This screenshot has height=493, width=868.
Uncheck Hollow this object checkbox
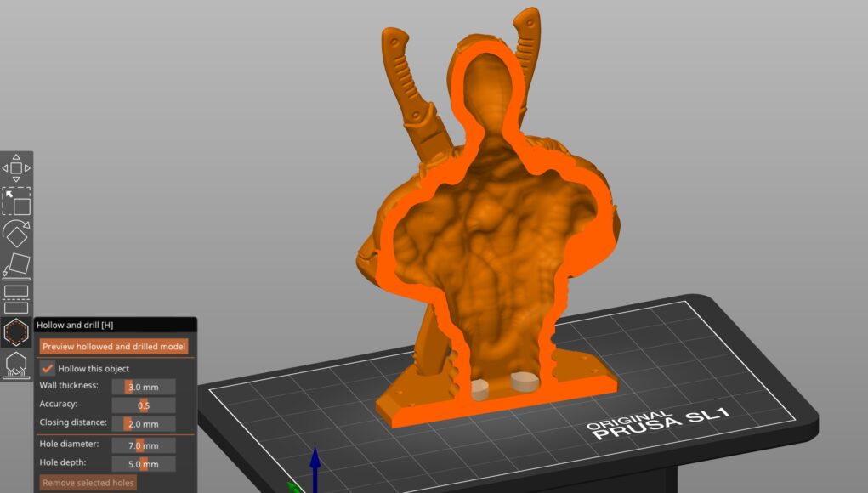tap(47, 369)
